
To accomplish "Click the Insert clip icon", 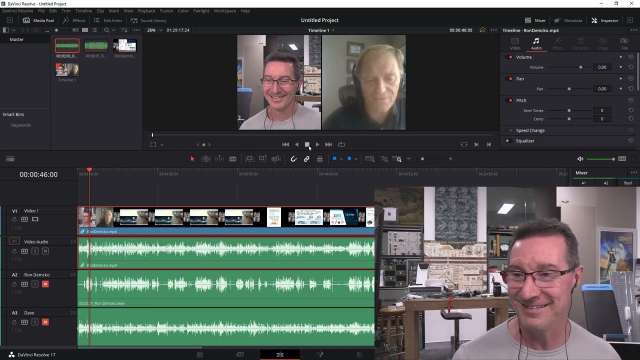I will click(x=249, y=159).
